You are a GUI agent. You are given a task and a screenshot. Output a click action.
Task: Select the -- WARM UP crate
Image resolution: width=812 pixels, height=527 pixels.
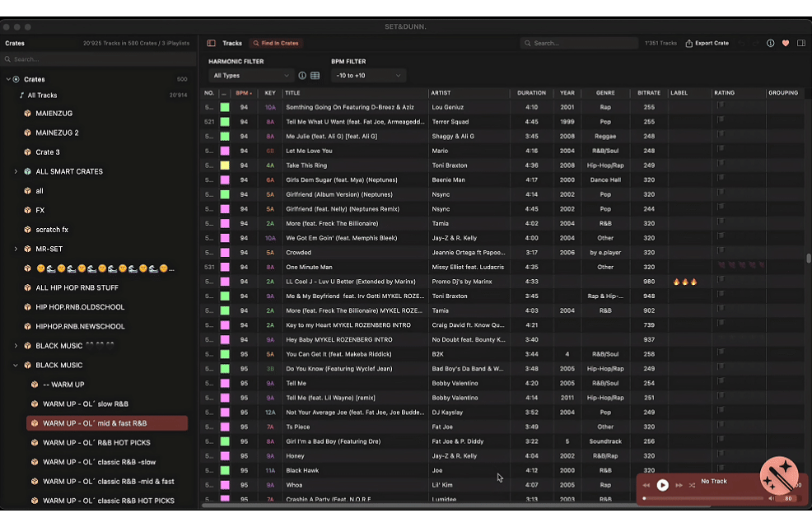tap(63, 385)
